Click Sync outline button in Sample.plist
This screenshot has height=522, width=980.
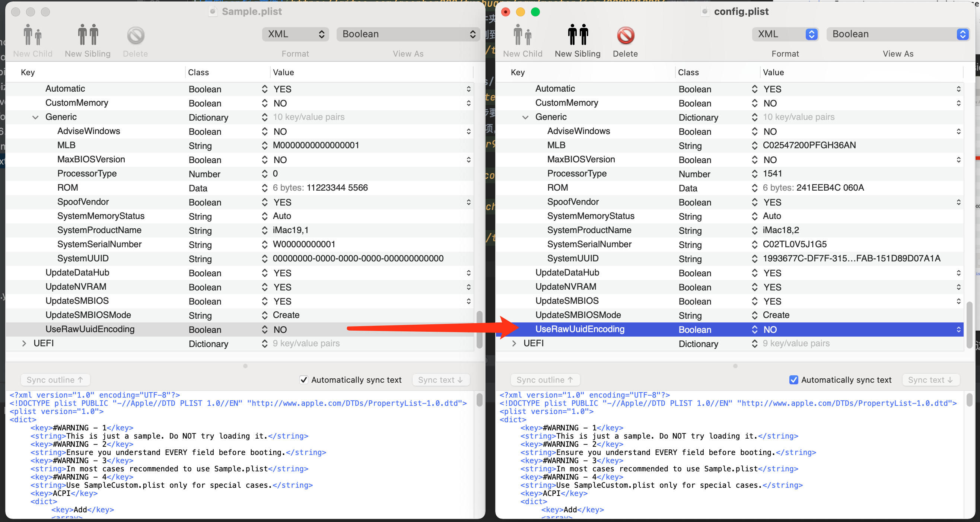[55, 380]
